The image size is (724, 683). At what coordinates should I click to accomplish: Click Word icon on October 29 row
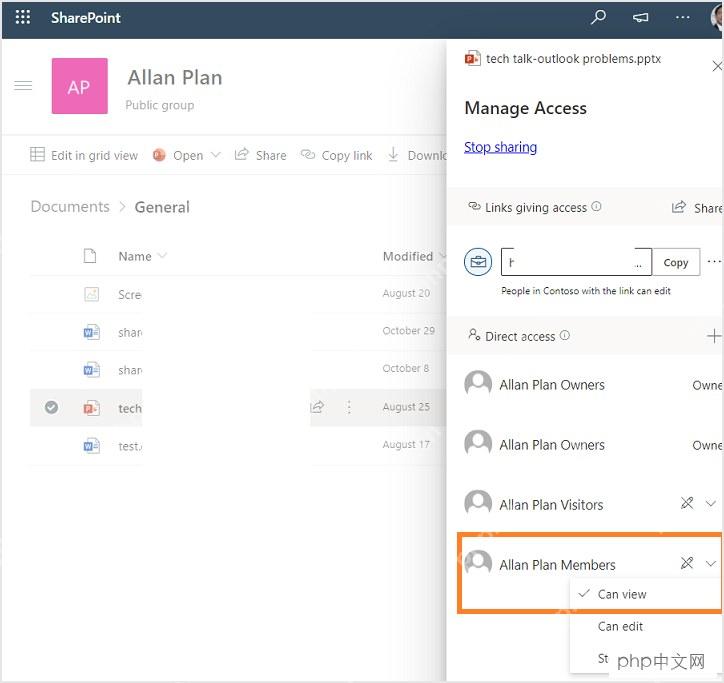click(x=91, y=332)
